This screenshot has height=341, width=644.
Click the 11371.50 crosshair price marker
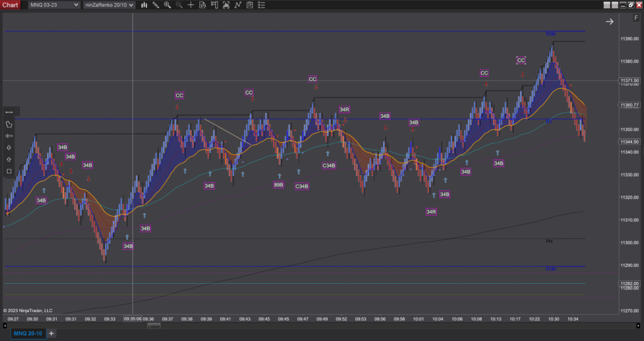click(x=629, y=80)
